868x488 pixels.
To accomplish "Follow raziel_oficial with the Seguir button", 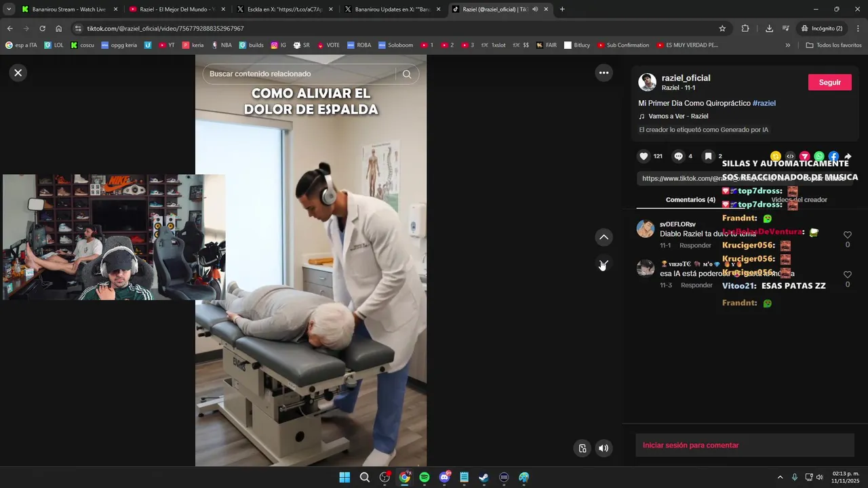I will (x=830, y=82).
